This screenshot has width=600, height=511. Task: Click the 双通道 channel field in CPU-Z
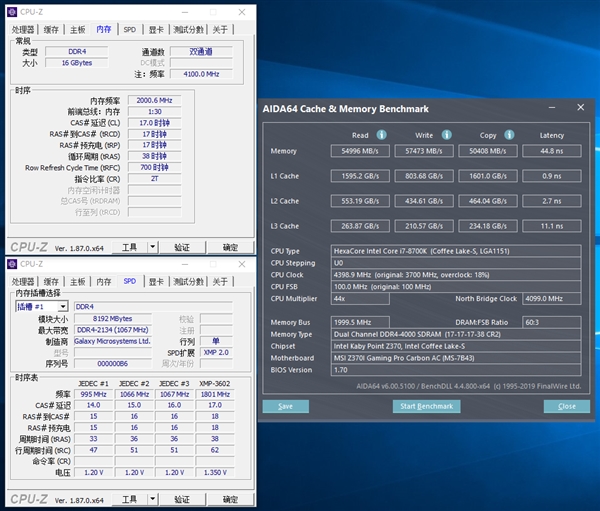coord(201,51)
